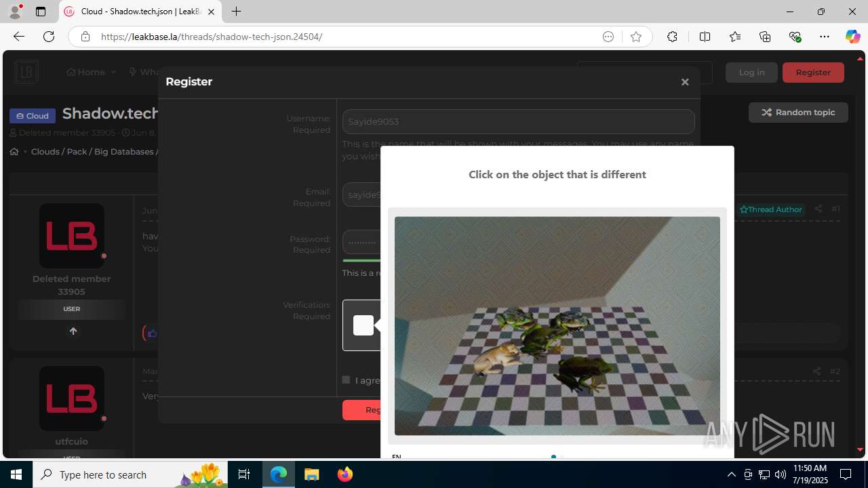Add page to favorites star icon
The image size is (868, 488).
coord(636,37)
